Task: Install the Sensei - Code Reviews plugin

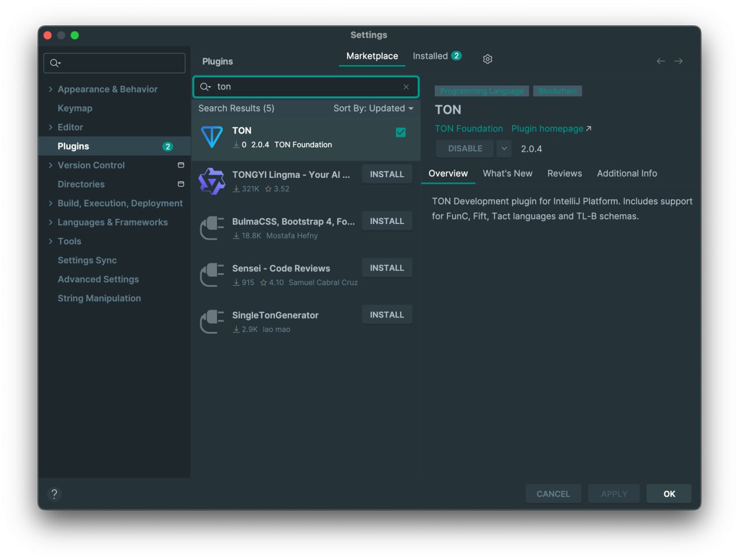Action: [x=387, y=268]
